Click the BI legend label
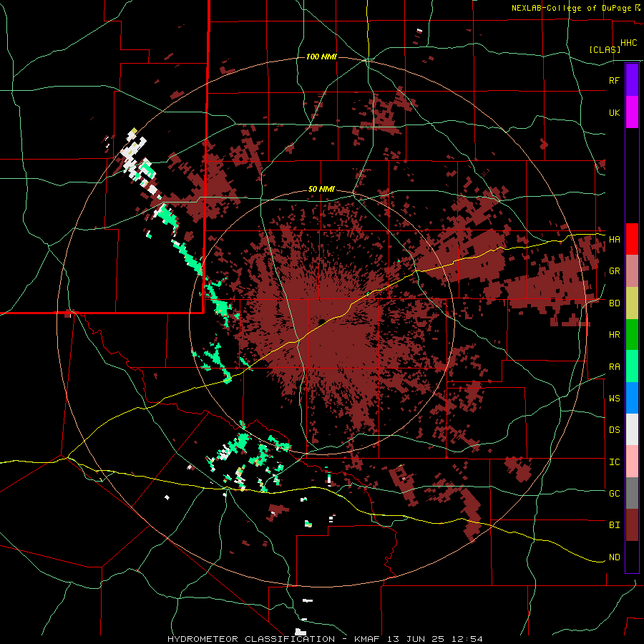 (614, 525)
